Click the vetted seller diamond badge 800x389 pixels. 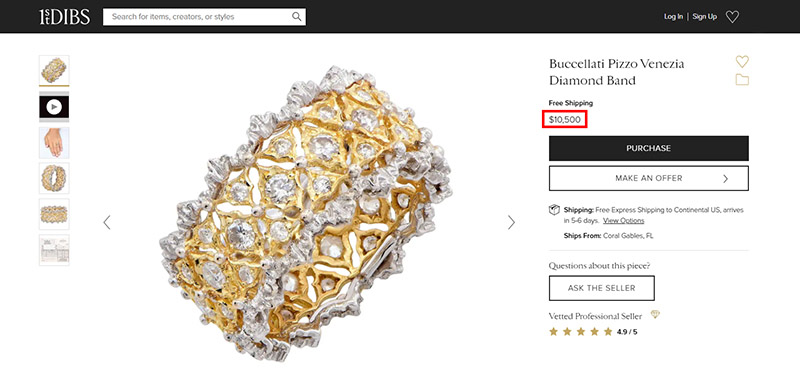(x=655, y=314)
